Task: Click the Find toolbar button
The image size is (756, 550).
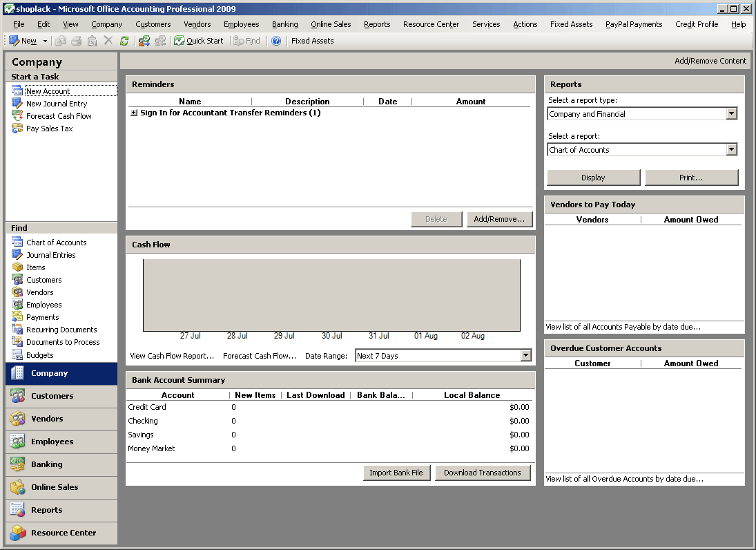Action: pos(247,41)
